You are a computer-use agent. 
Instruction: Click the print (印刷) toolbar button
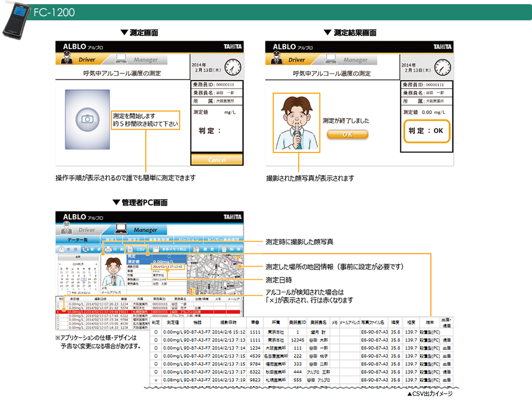click(114, 249)
